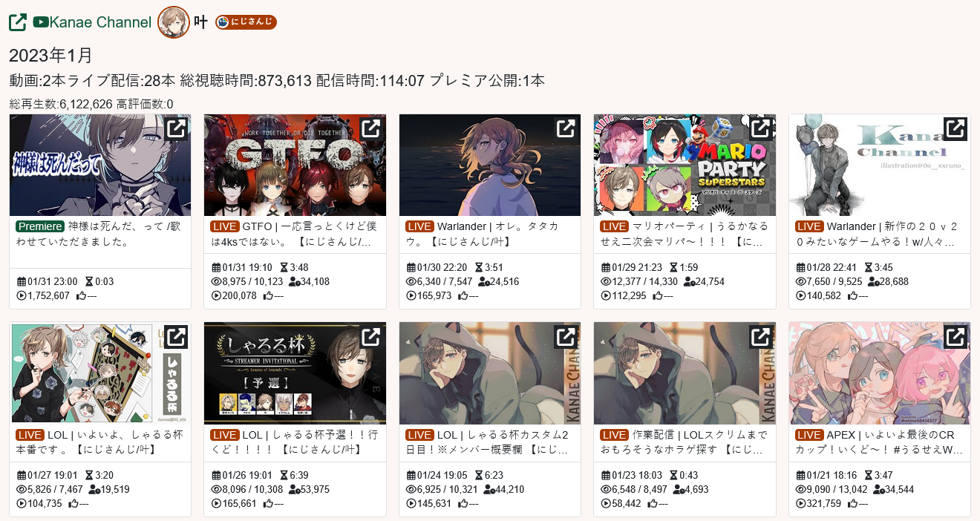
Task: Open external link icon on APEX CRカップ thumbnail
Action: click(955, 337)
